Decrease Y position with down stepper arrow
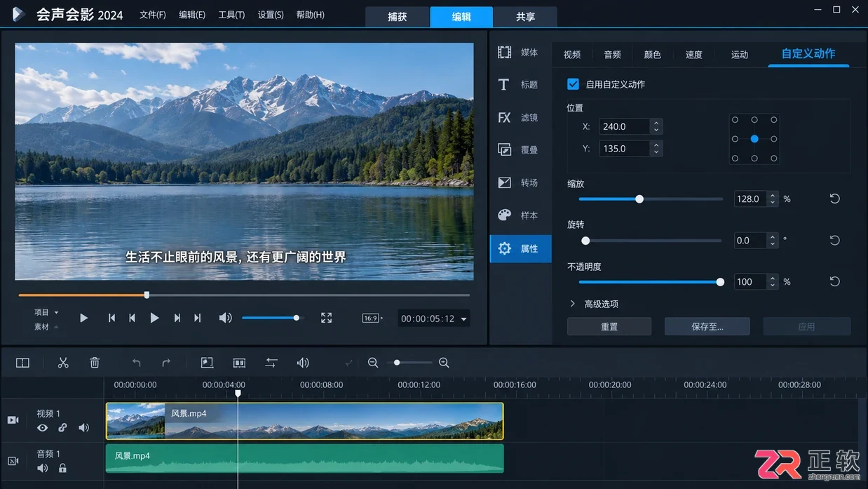Viewport: 868px width, 489px height. (656, 152)
